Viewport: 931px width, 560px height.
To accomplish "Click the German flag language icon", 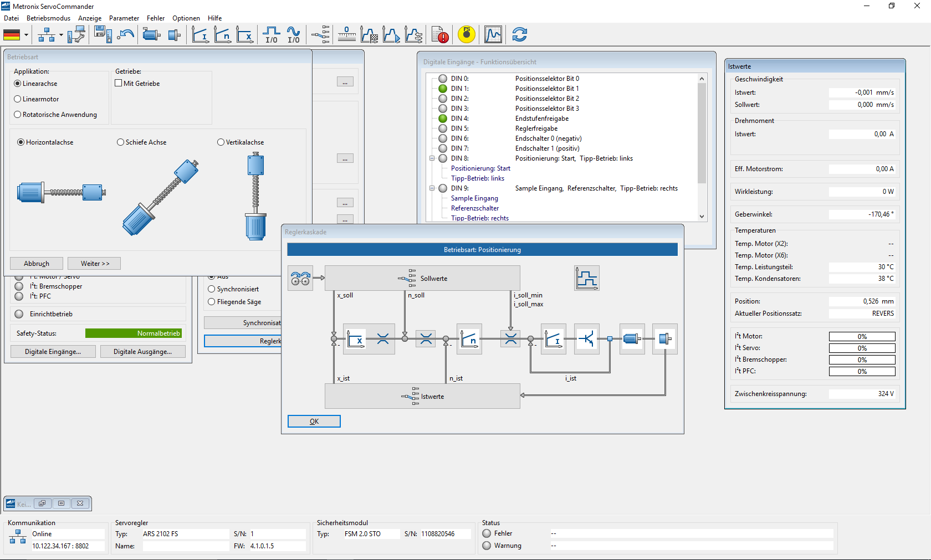I will coord(12,35).
